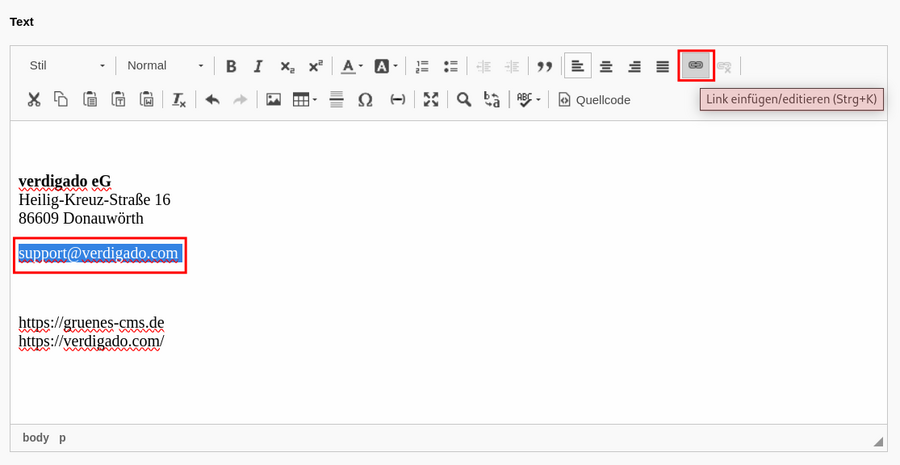Click the insert/edit link icon
The image size is (900, 465).
696,65
